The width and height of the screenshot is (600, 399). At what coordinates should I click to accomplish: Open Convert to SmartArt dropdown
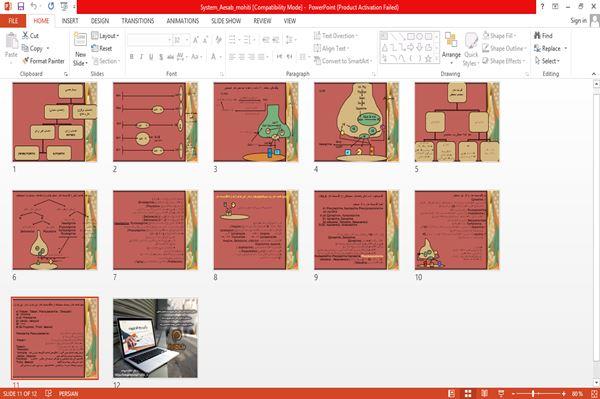click(x=343, y=61)
